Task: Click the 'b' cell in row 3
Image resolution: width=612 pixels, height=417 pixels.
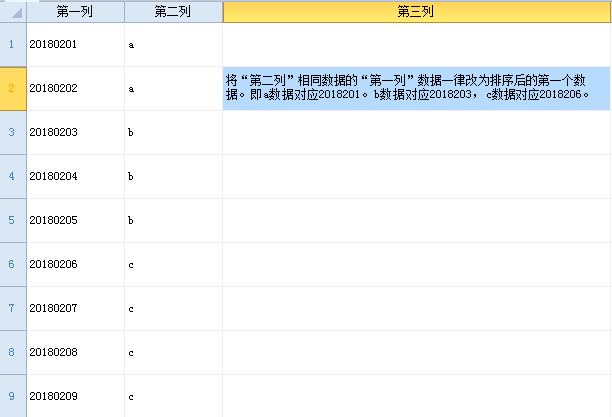Action: click(174, 132)
